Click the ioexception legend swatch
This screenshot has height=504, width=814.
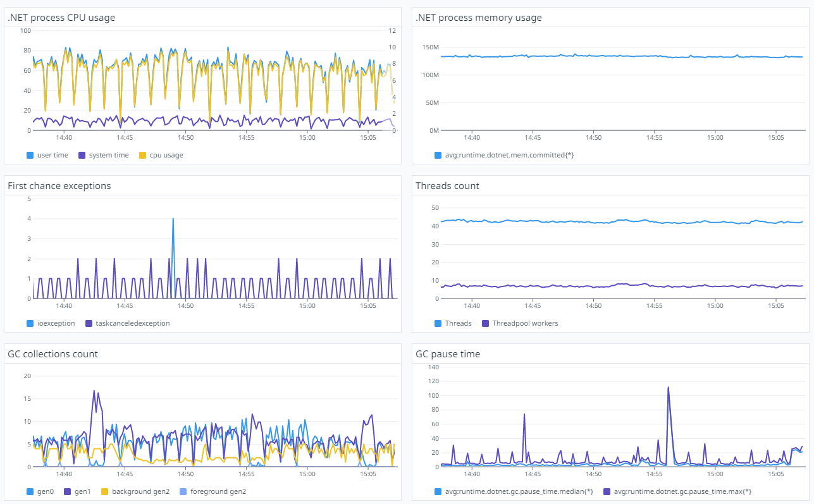pos(30,323)
